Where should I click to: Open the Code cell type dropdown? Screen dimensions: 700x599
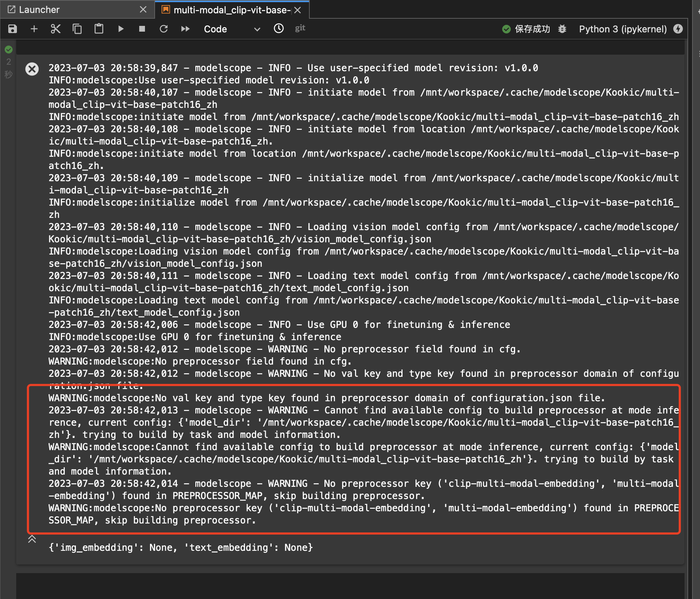coord(231,29)
